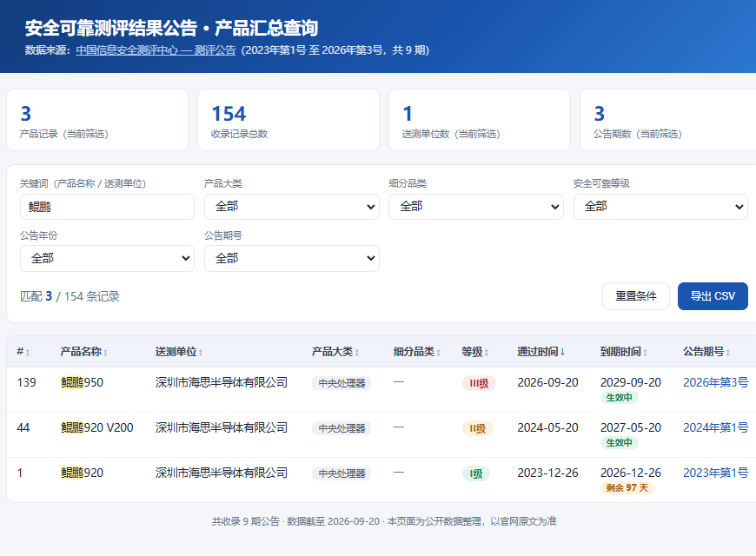Click the 重置条件 button
The image size is (756, 556).
(x=635, y=296)
